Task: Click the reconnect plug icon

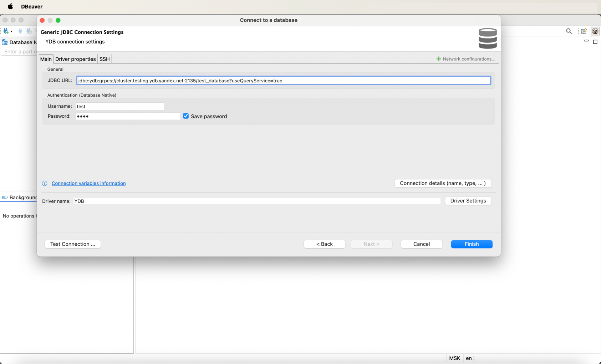Action: point(29,31)
